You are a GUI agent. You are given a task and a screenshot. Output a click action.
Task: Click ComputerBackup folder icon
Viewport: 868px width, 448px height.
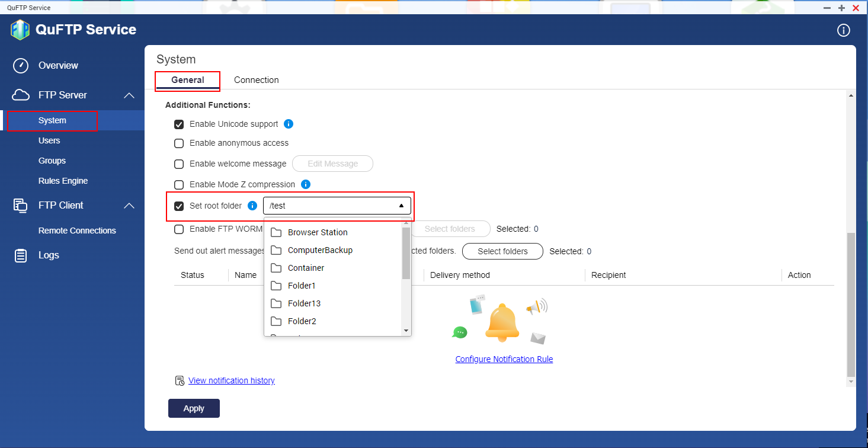(x=276, y=250)
